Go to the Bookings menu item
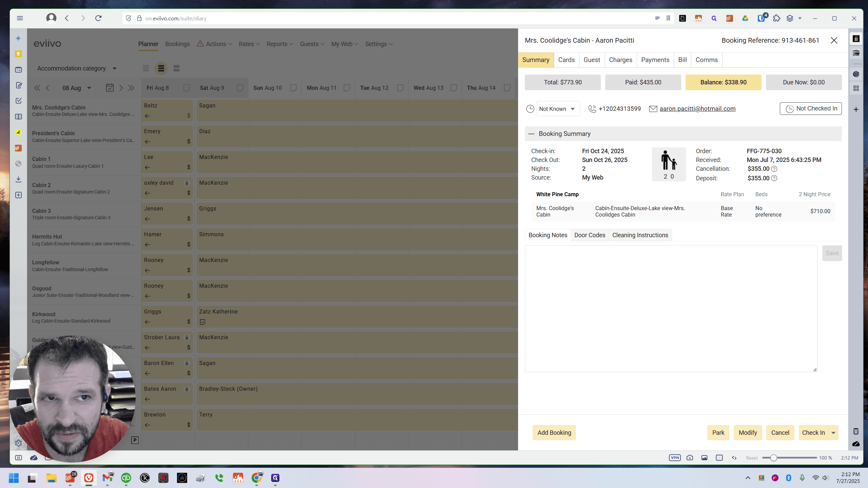 pyautogui.click(x=177, y=44)
